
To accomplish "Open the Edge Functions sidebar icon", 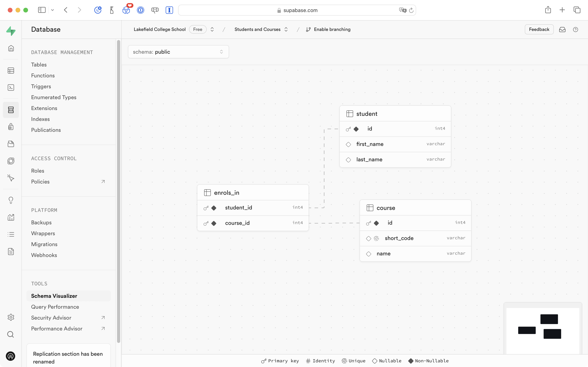I will point(11,161).
